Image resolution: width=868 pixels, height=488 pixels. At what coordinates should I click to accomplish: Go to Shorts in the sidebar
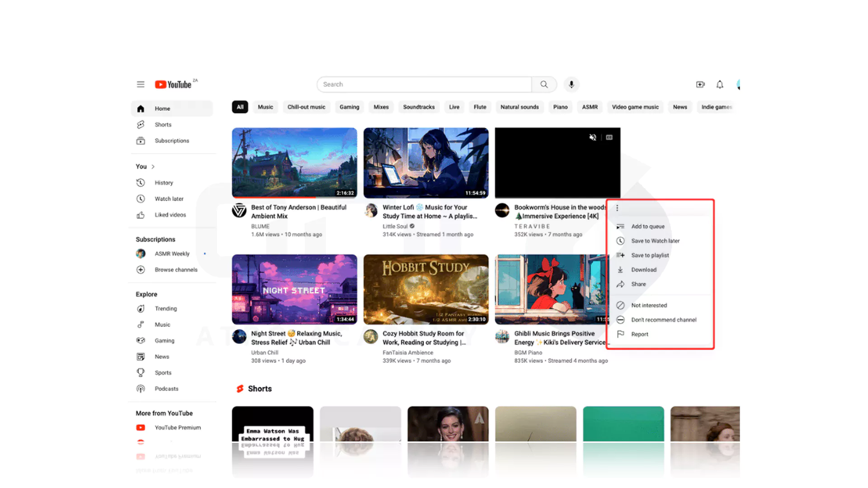tap(172, 125)
